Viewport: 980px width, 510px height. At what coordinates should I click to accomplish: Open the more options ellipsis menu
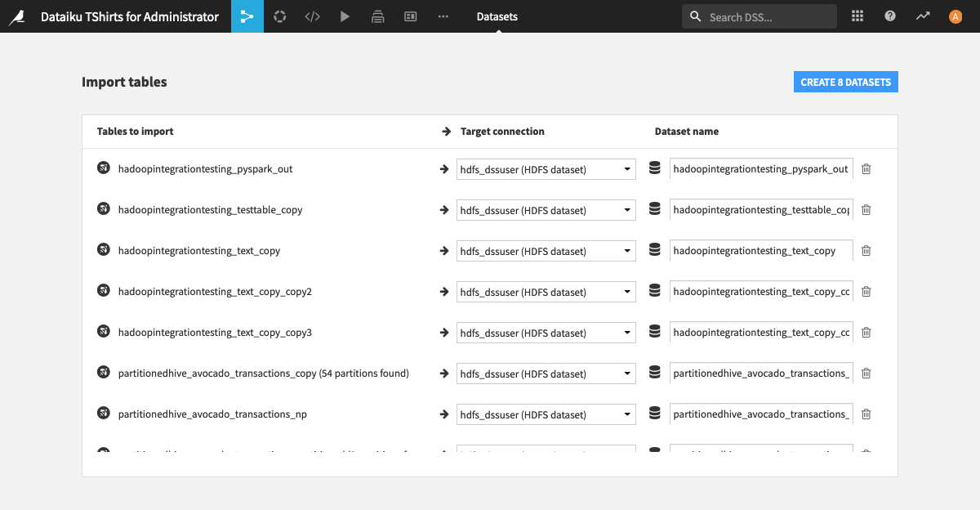(x=443, y=16)
